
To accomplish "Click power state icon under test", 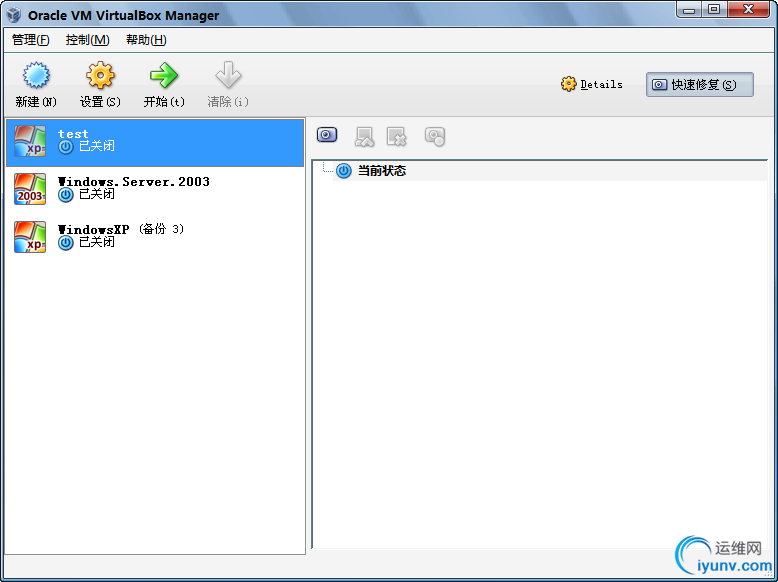I will [65, 147].
